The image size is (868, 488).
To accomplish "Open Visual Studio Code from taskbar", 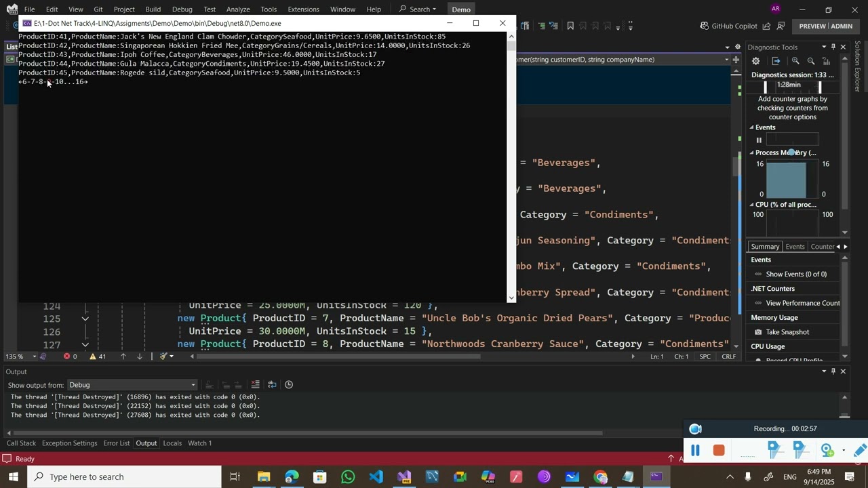I will (376, 476).
